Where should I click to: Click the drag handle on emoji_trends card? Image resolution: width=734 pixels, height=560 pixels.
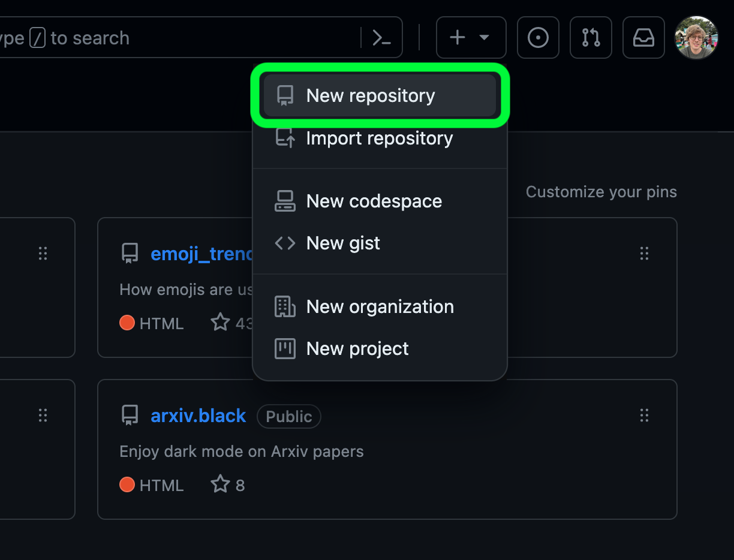pyautogui.click(x=644, y=254)
